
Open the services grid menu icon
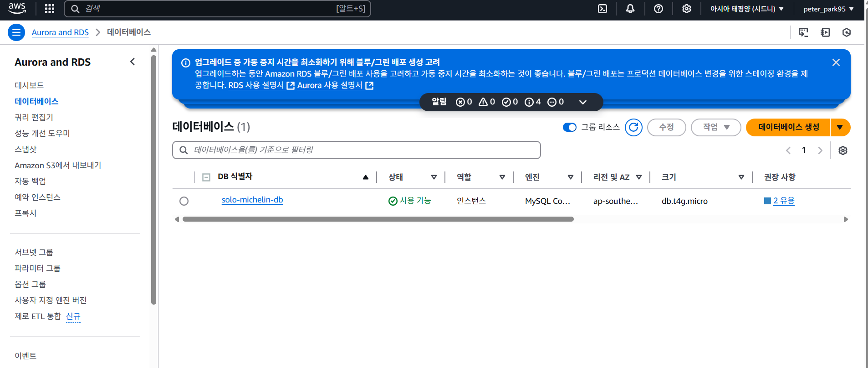click(50, 9)
